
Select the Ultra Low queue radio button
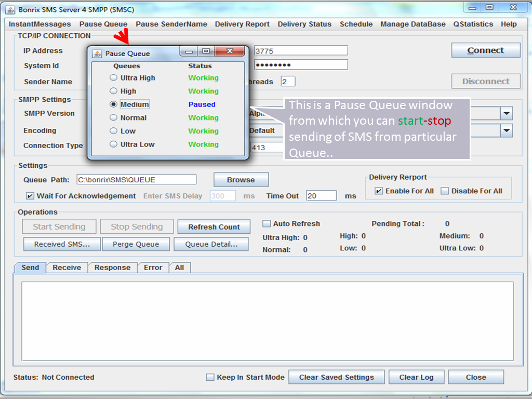(x=113, y=144)
